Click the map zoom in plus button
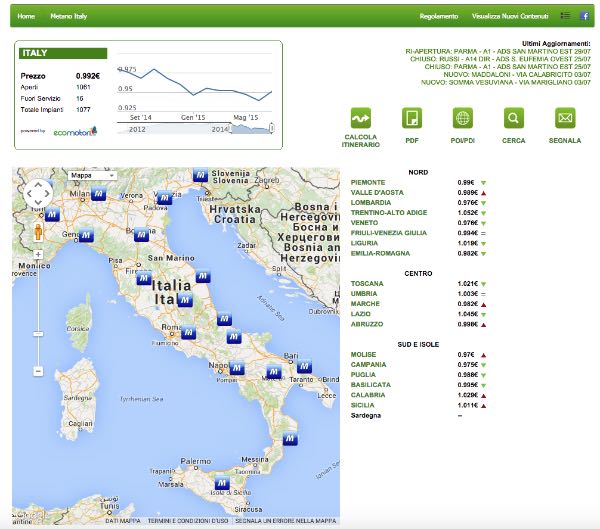The height and width of the screenshot is (529, 600). click(x=38, y=255)
